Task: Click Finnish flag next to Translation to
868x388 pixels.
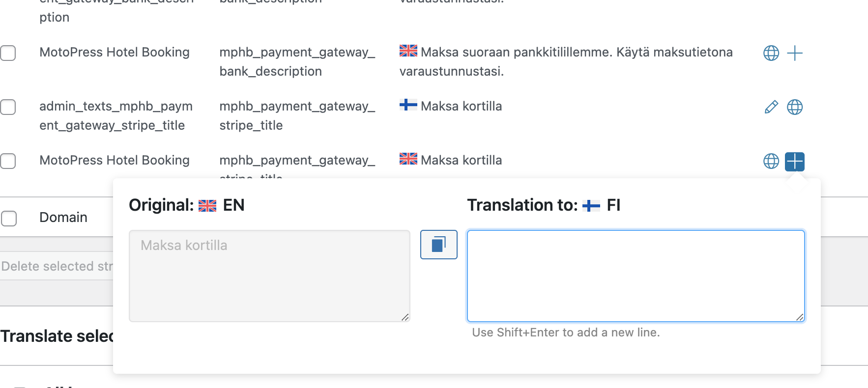Action: (591, 205)
